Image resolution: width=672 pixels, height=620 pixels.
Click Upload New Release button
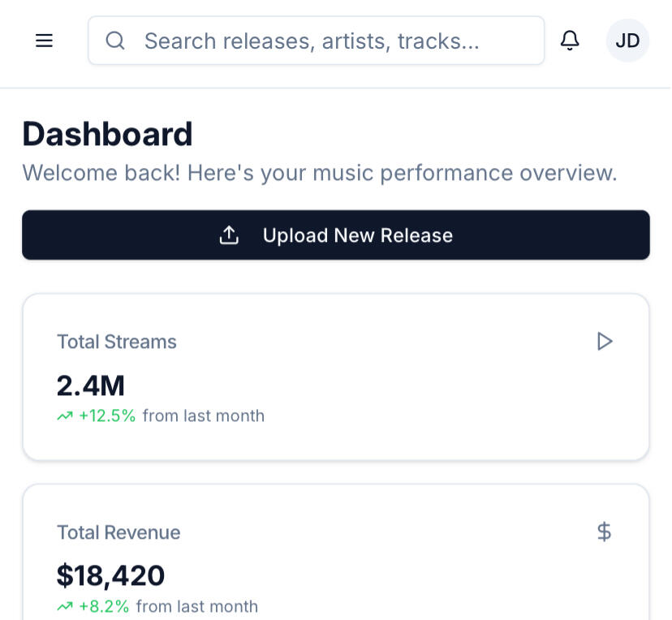click(x=336, y=235)
